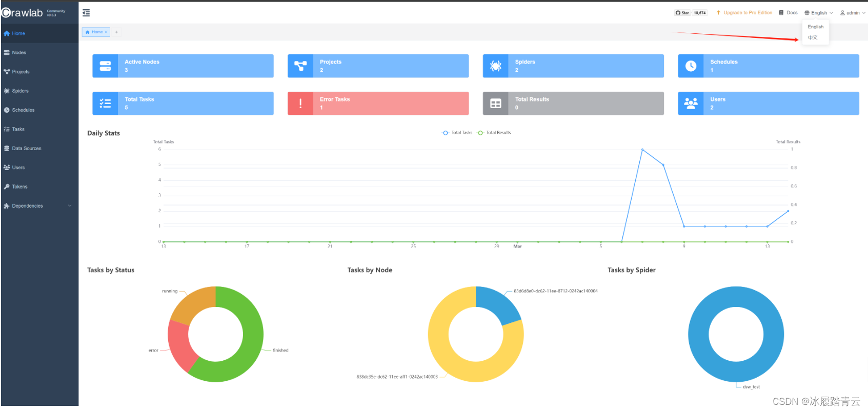Open the Error Tasks stat card
The image size is (868, 411).
378,104
